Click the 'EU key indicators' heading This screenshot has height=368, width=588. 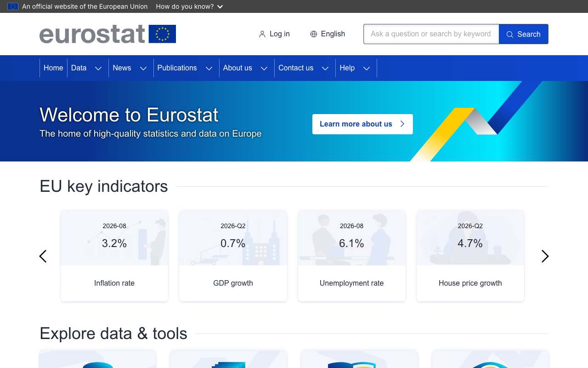104,186
